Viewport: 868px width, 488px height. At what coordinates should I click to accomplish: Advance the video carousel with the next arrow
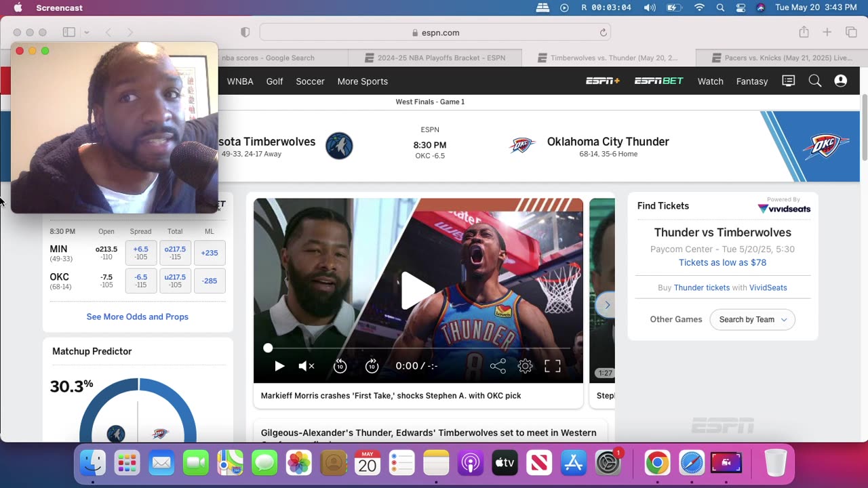point(607,305)
